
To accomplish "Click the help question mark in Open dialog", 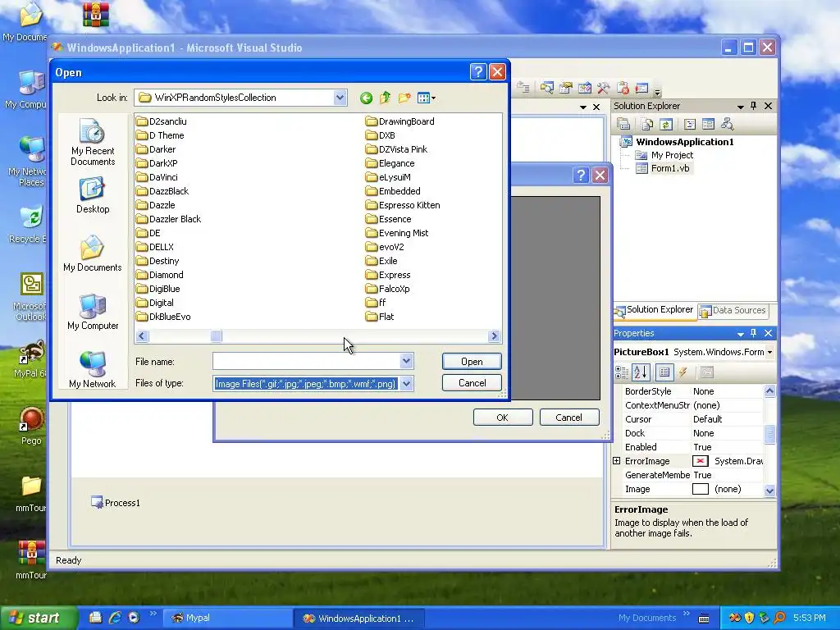I will (478, 72).
